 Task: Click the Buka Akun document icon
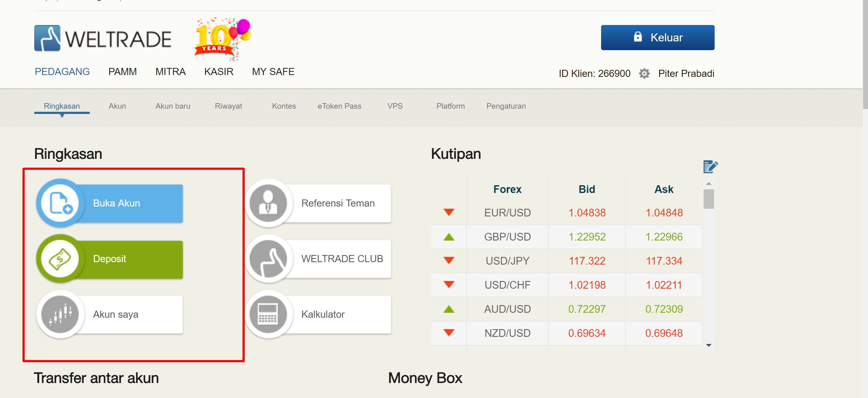61,203
